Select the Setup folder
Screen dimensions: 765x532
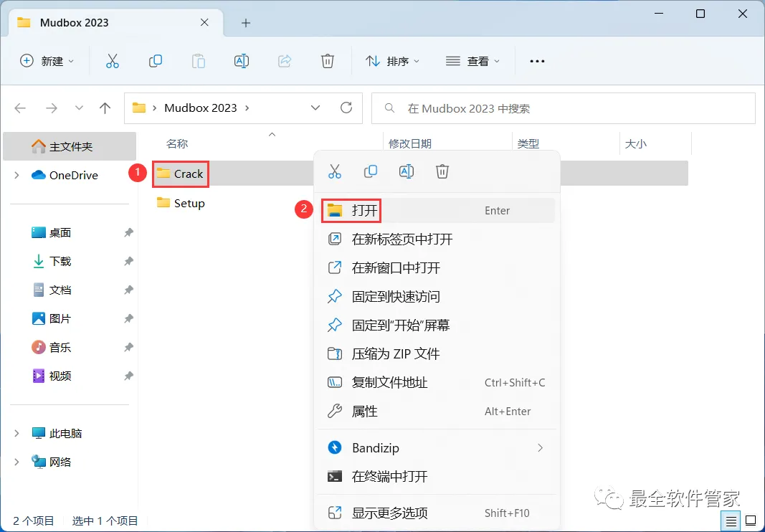click(x=181, y=203)
